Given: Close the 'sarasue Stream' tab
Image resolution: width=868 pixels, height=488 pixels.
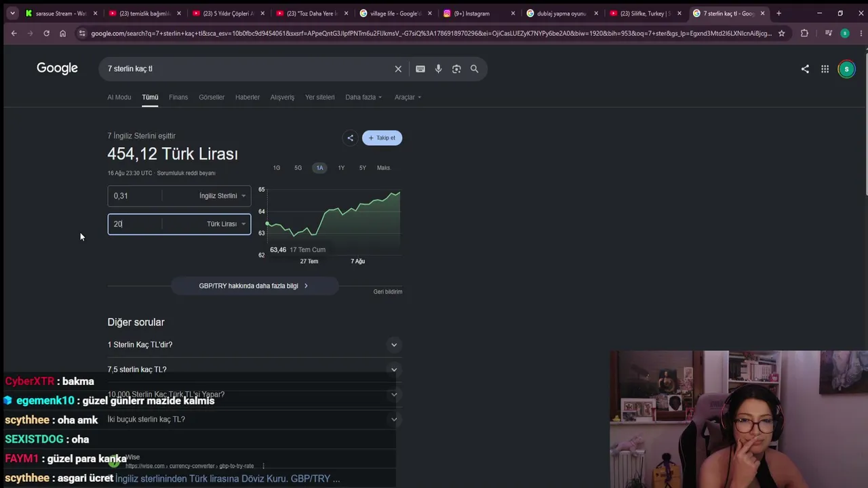Looking at the screenshot, I should tap(96, 13).
